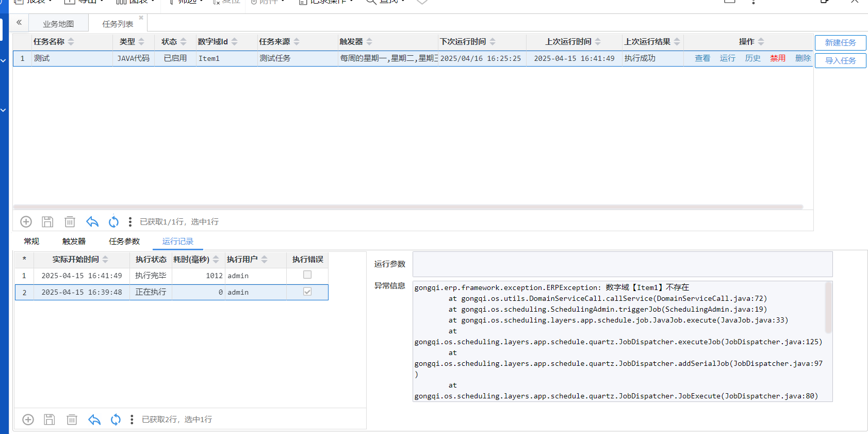The image size is (868, 434).
Task: Click the 导入任务 button
Action: [840, 61]
